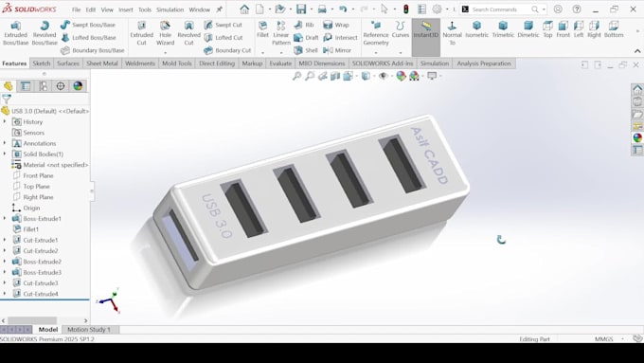Image resolution: width=644 pixels, height=363 pixels.
Task: Click the Undo toolbar button
Action: pos(343,9)
